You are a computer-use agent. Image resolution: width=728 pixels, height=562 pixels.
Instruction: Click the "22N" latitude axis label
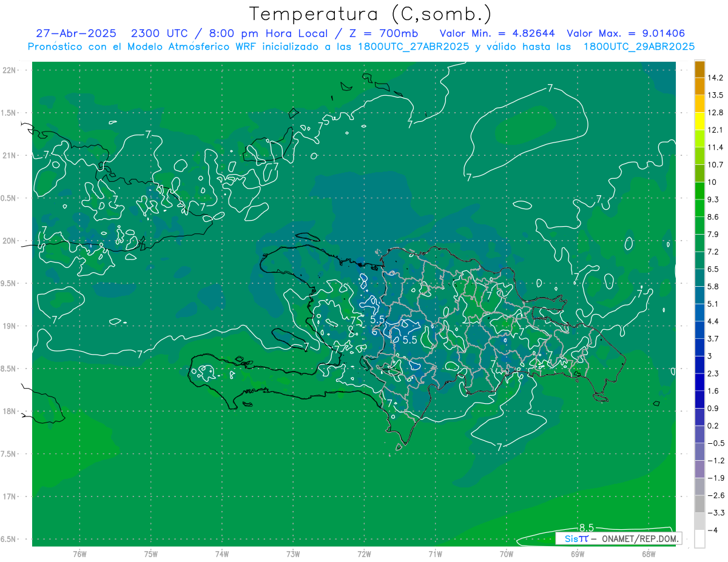coord(10,70)
